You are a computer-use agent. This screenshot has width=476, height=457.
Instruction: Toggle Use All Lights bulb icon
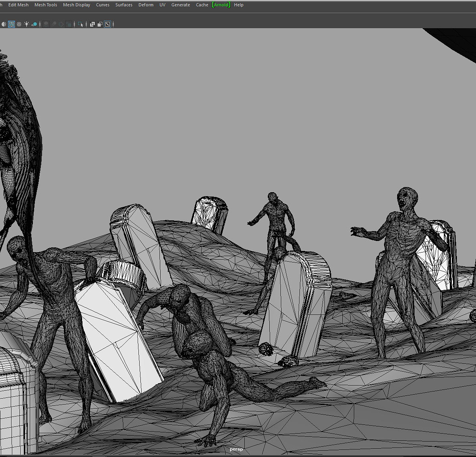click(27, 24)
